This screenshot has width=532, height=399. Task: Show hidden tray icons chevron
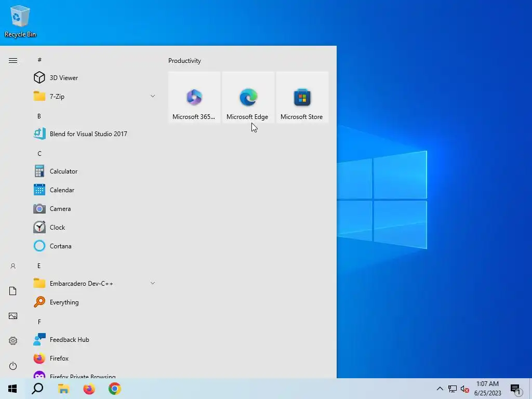pyautogui.click(x=440, y=389)
